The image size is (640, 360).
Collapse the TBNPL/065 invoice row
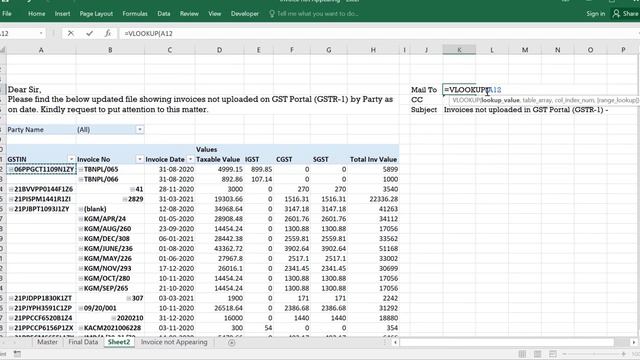click(x=81, y=169)
